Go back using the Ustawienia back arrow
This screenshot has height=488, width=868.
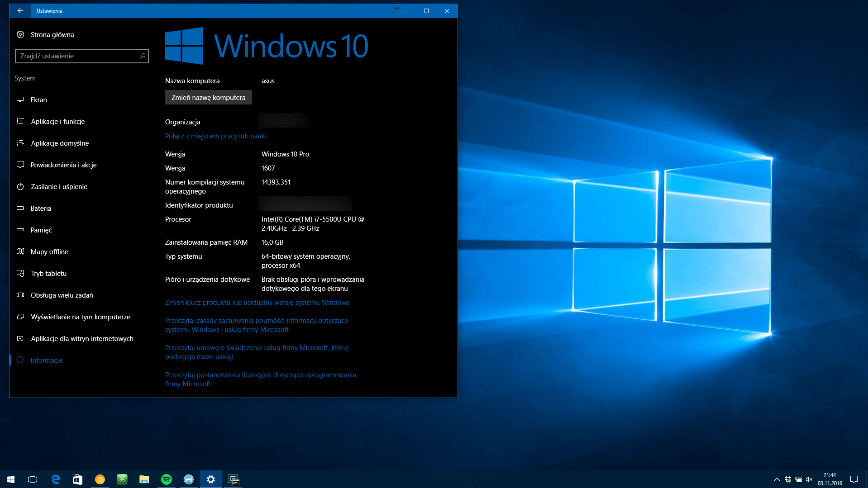click(20, 11)
